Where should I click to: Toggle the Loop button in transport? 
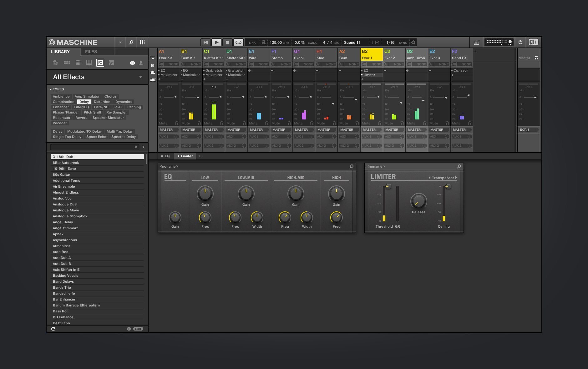coord(238,43)
